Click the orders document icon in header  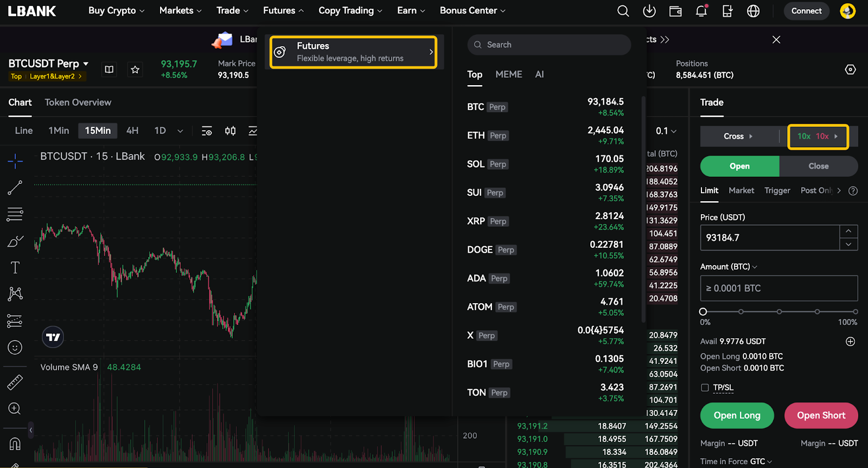[727, 11]
